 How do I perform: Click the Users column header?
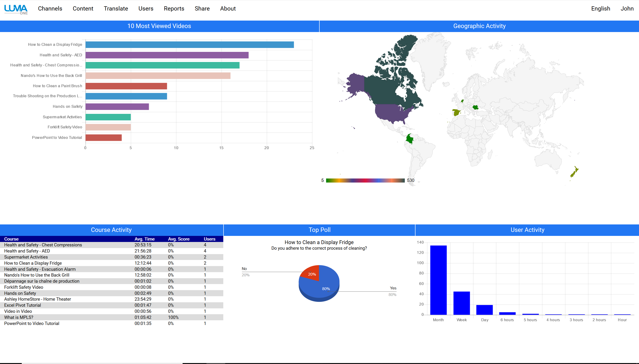click(209, 239)
